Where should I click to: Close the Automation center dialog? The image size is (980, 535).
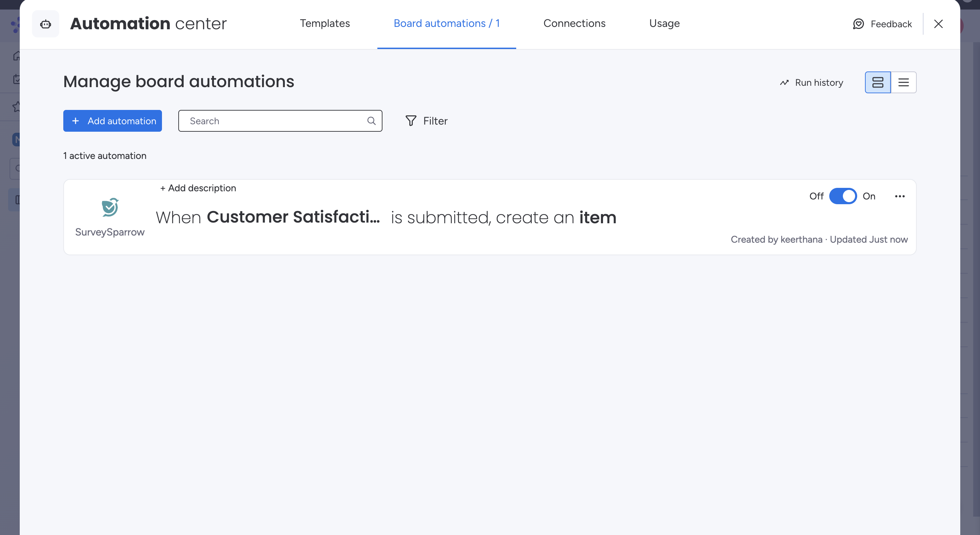click(938, 24)
